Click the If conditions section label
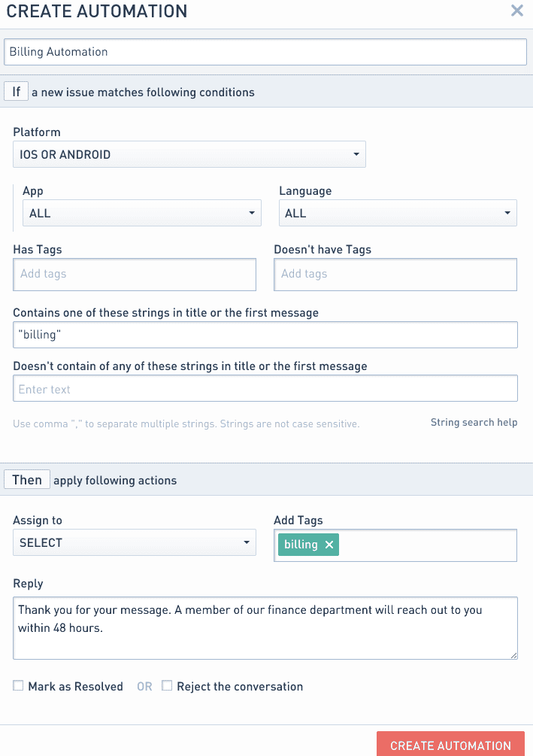The image size is (533, 756). pyautogui.click(x=16, y=91)
